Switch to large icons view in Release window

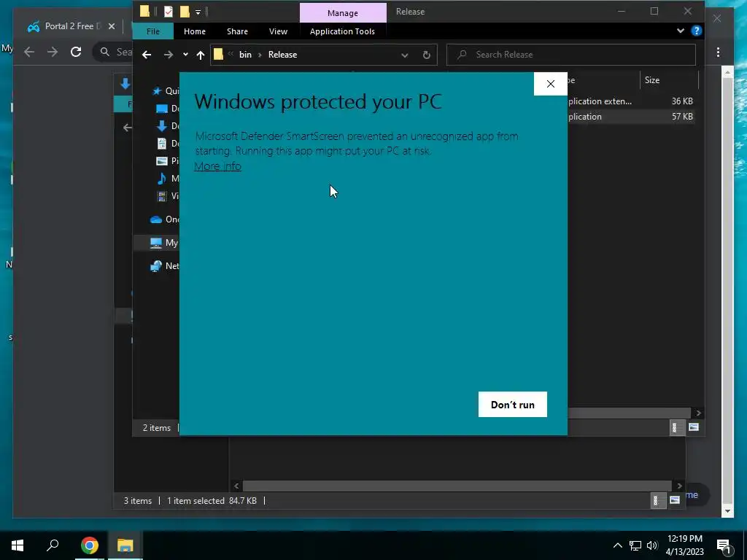coord(694,427)
